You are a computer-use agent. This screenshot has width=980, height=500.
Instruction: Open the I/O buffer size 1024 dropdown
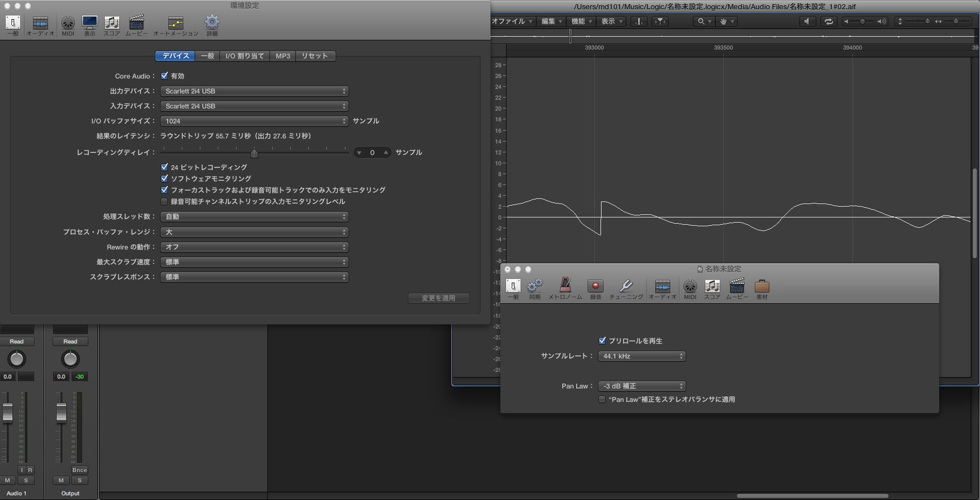(254, 121)
